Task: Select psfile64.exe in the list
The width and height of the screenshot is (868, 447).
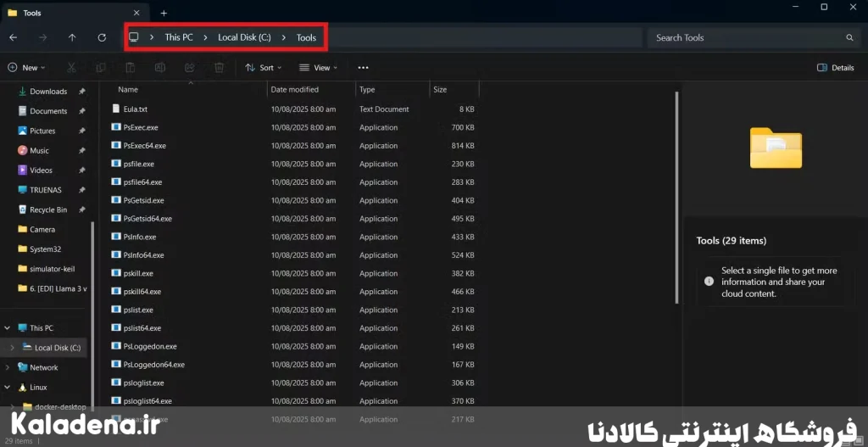Action: tap(142, 182)
